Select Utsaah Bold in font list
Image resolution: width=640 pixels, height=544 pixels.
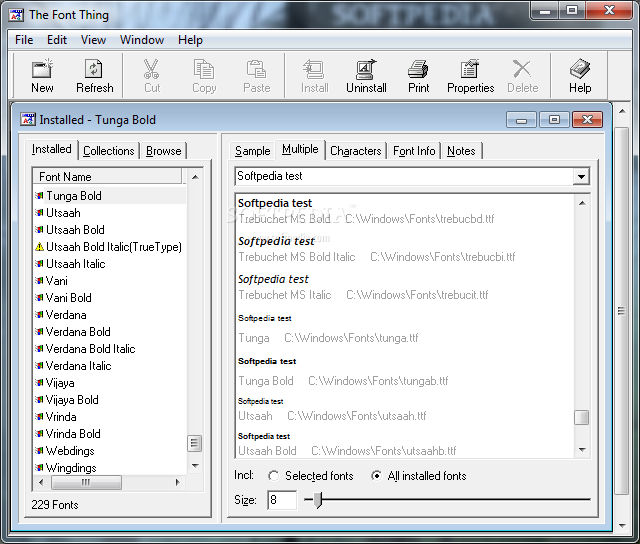(x=75, y=230)
